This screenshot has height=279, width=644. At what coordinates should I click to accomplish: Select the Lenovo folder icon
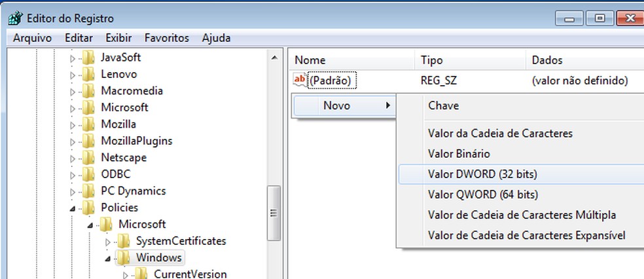tap(88, 75)
